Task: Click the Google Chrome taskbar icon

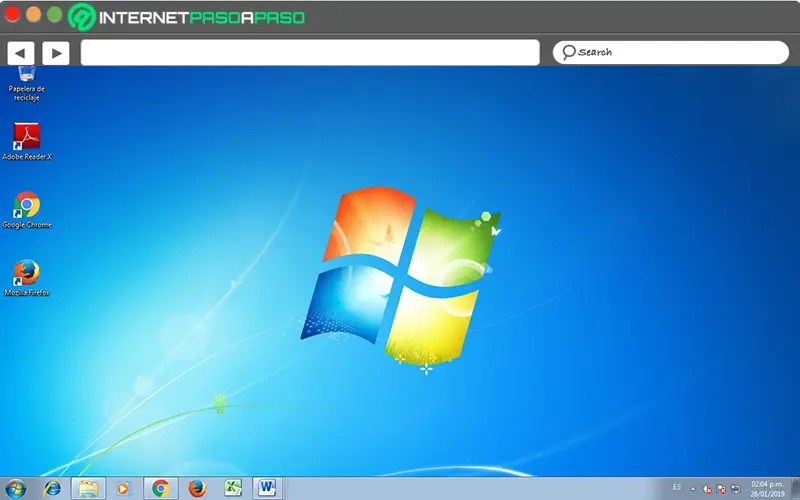Action: (x=161, y=488)
